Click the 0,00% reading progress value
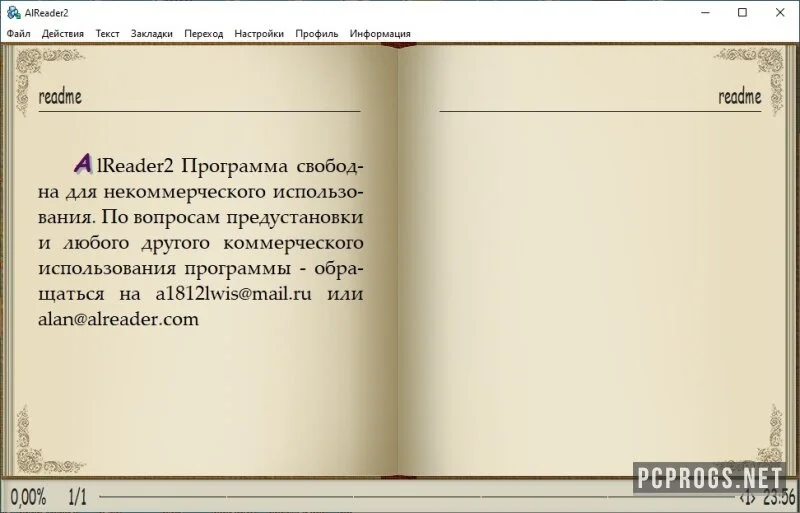Viewport: 800px width, 513px height. pyautogui.click(x=29, y=497)
